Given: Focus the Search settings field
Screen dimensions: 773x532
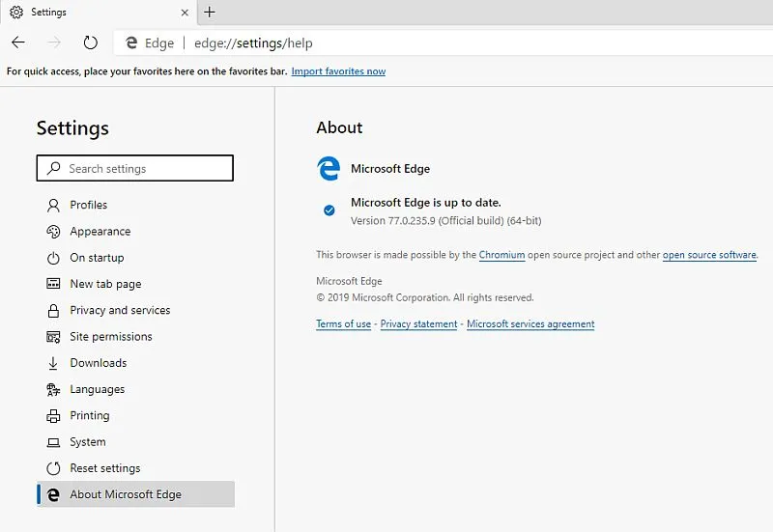Looking at the screenshot, I should (x=135, y=168).
